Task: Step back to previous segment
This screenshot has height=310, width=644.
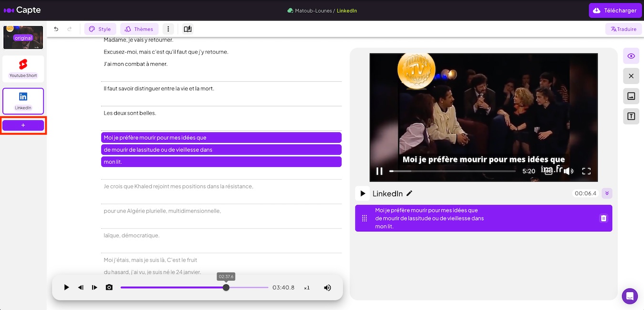Action: [x=81, y=288]
